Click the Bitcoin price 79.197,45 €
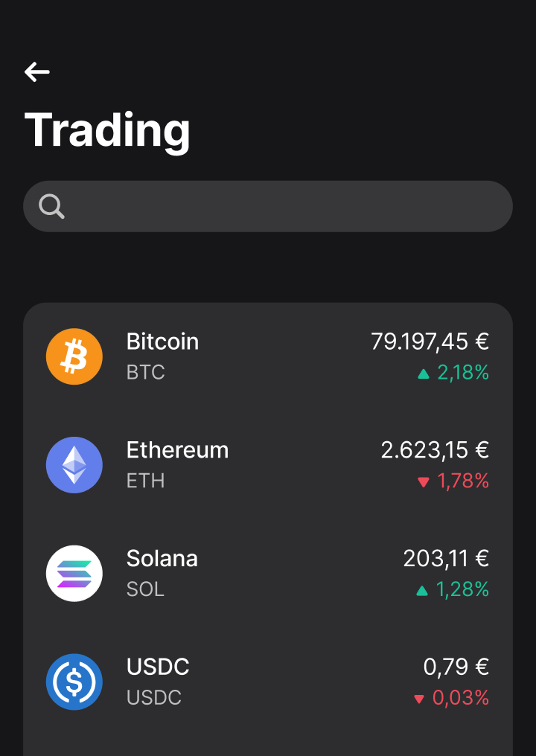Image resolution: width=536 pixels, height=756 pixels. 430,342
